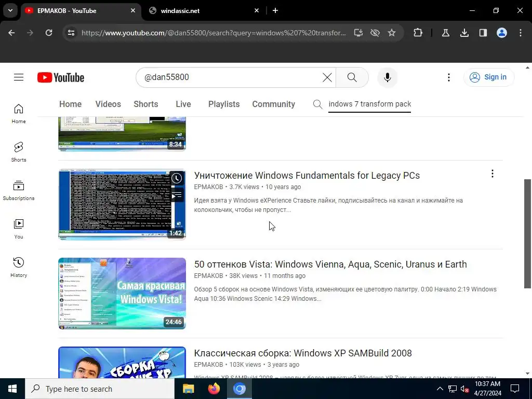
Task: Open the YouTube hamburger guide menu
Action: (x=19, y=77)
